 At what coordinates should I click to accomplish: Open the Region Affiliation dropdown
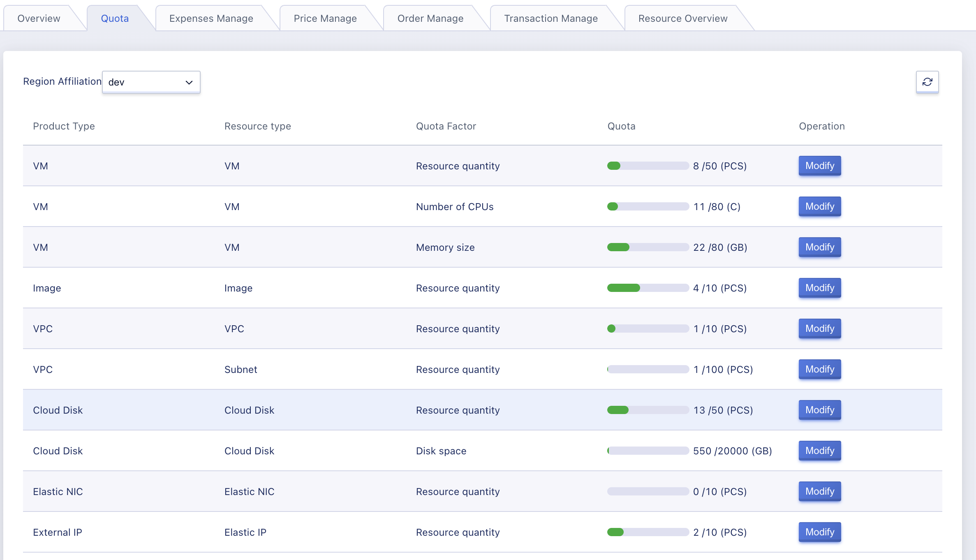tap(151, 82)
